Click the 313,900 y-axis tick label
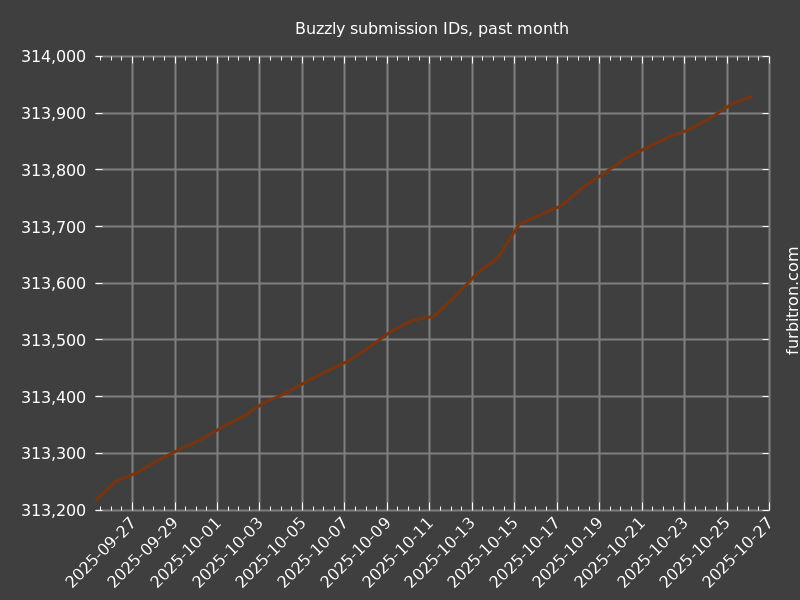This screenshot has height=600, width=800. tap(53, 114)
